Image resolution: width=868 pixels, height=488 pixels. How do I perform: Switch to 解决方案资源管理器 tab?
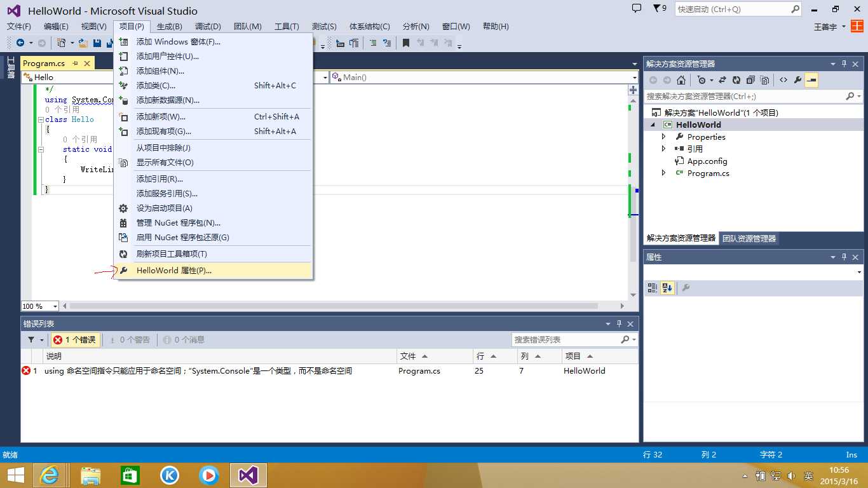click(681, 238)
